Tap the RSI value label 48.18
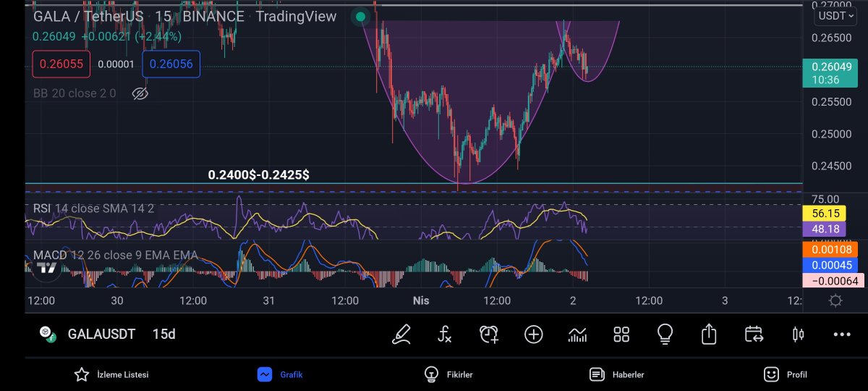 pyautogui.click(x=825, y=230)
